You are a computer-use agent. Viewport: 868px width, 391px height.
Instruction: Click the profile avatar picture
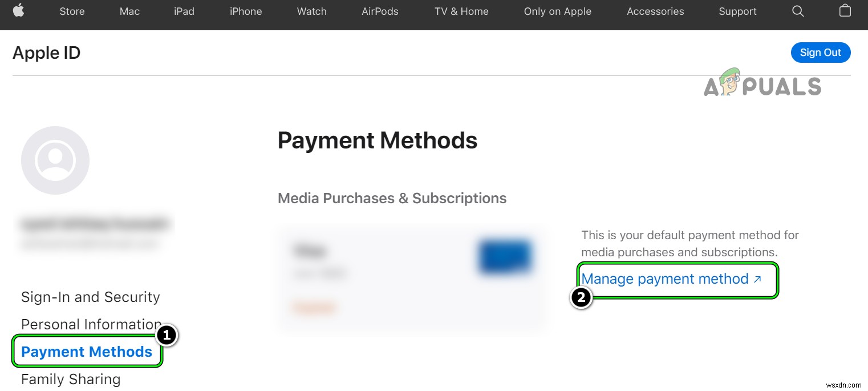click(x=55, y=160)
